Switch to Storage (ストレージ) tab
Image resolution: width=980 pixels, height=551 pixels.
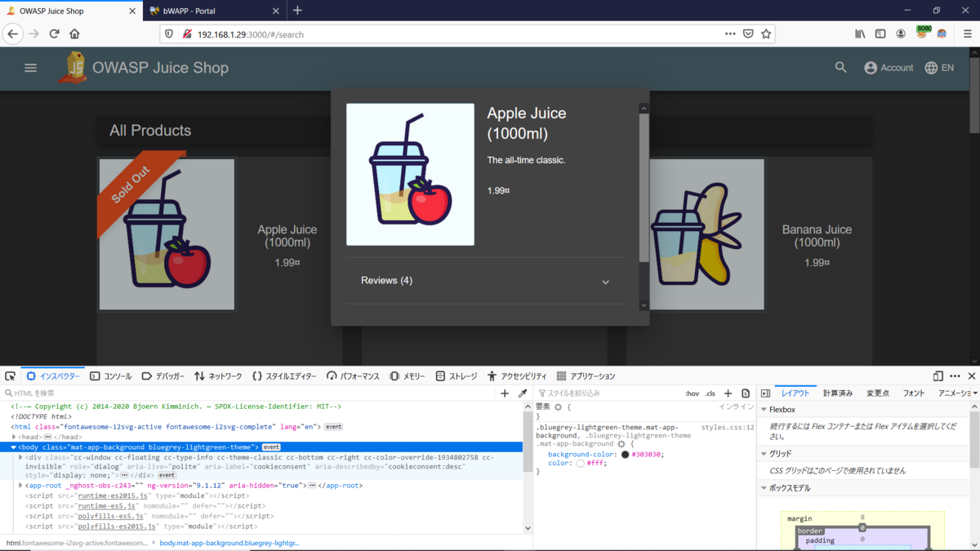point(457,376)
